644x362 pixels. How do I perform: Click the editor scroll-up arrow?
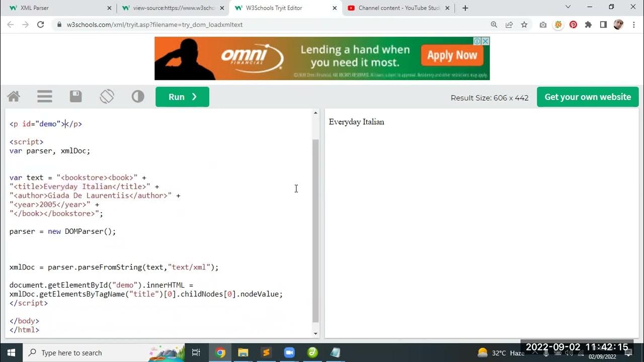tap(315, 113)
